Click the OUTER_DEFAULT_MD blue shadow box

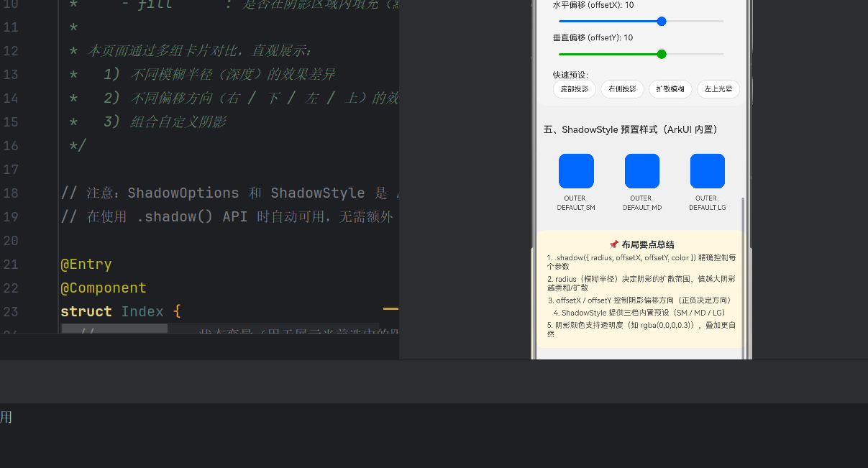(x=642, y=171)
